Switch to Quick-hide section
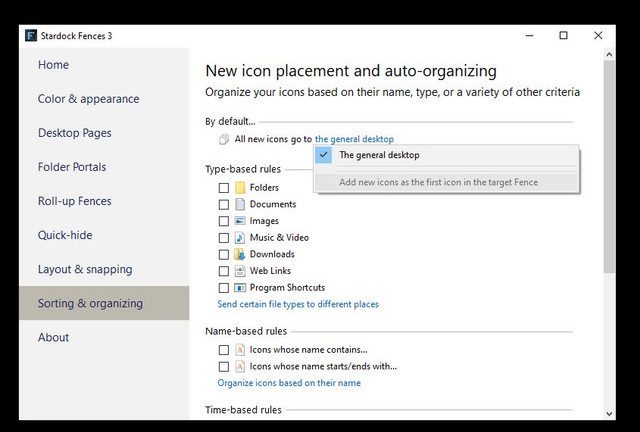 tap(104, 235)
